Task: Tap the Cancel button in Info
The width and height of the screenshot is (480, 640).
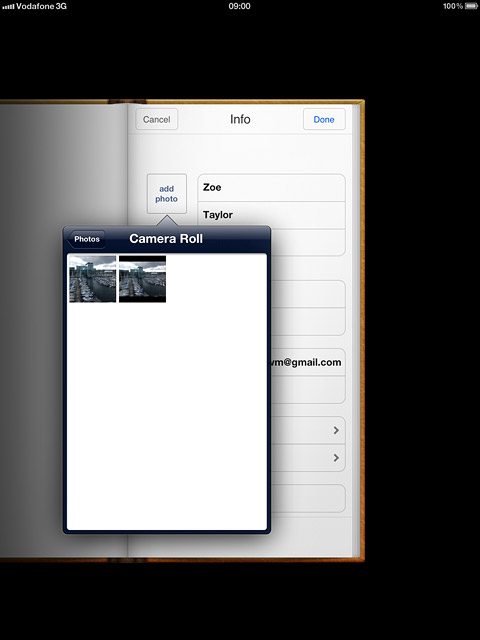Action: click(157, 119)
